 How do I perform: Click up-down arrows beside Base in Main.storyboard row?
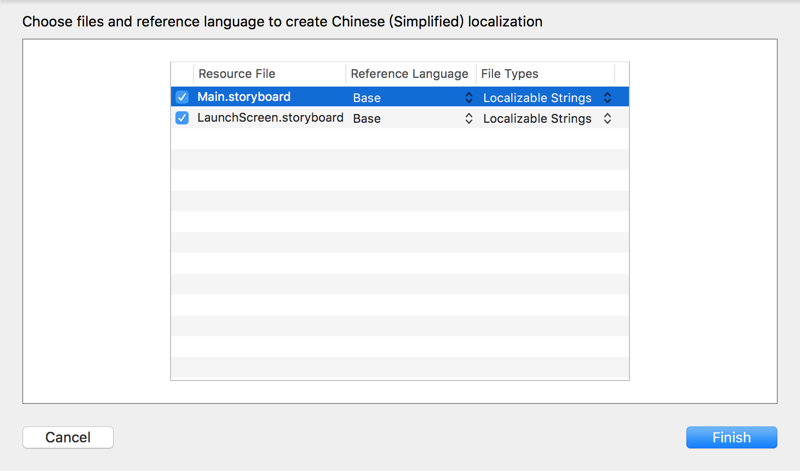point(468,98)
